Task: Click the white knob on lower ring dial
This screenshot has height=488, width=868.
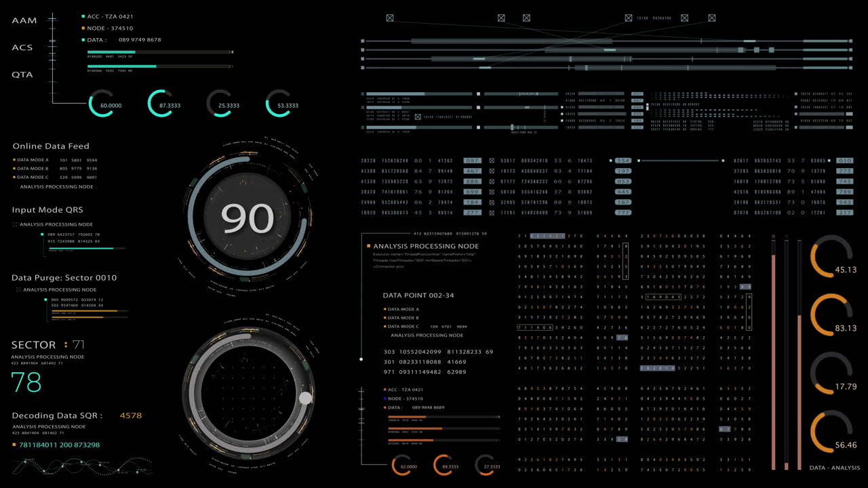Action: tap(306, 398)
